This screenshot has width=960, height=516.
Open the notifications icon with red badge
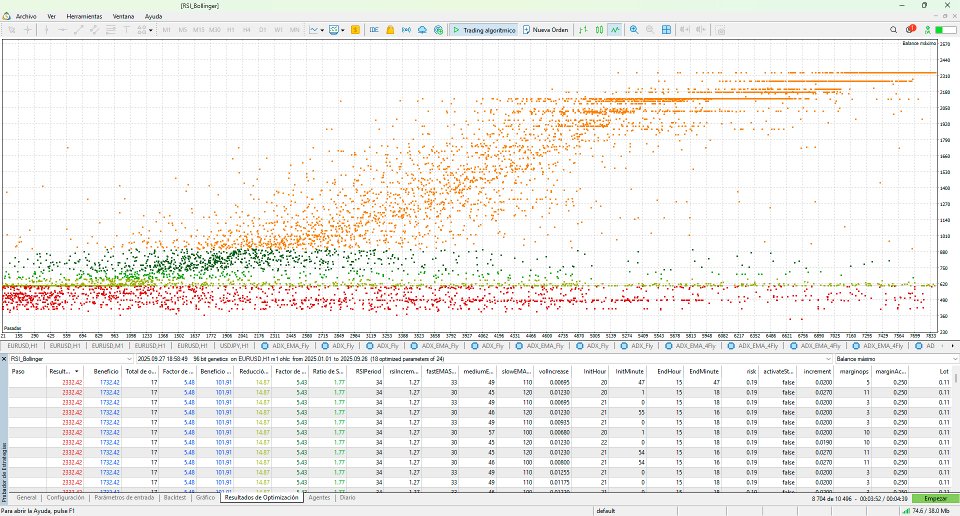tap(910, 30)
